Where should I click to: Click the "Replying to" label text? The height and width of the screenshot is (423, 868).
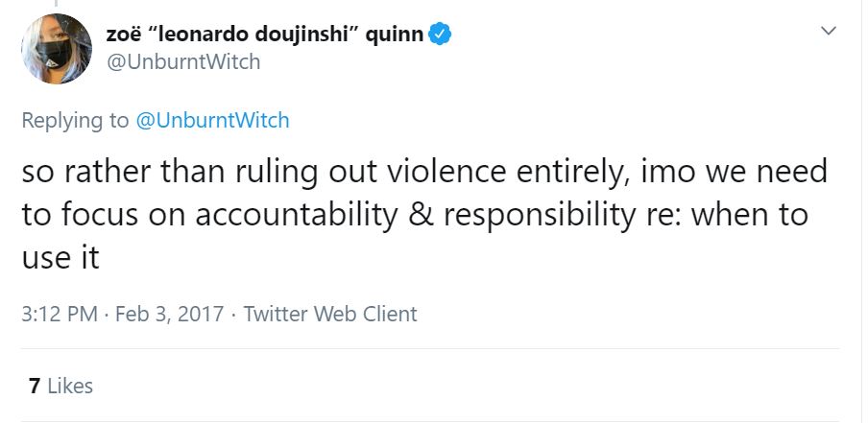click(75, 120)
